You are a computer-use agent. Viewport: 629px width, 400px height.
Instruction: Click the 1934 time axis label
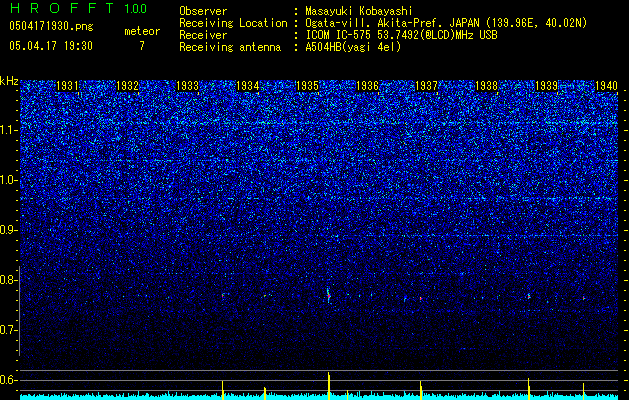(248, 85)
